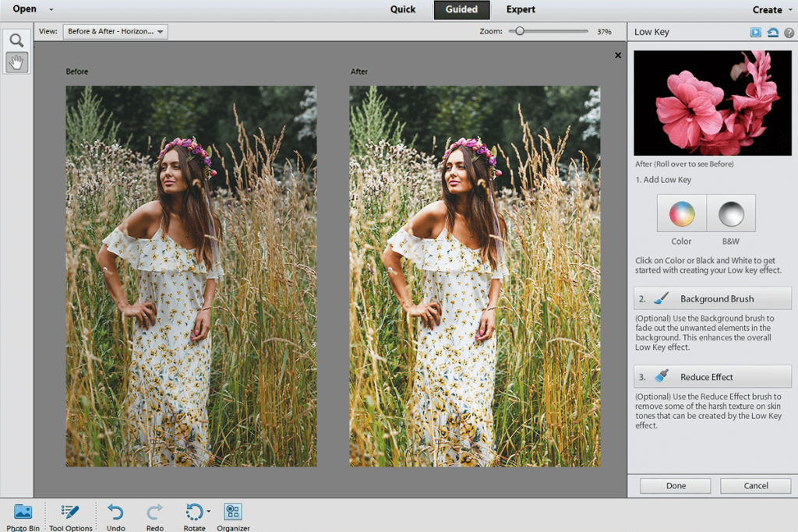Open Low Key help
798x532 pixels.
point(789,32)
